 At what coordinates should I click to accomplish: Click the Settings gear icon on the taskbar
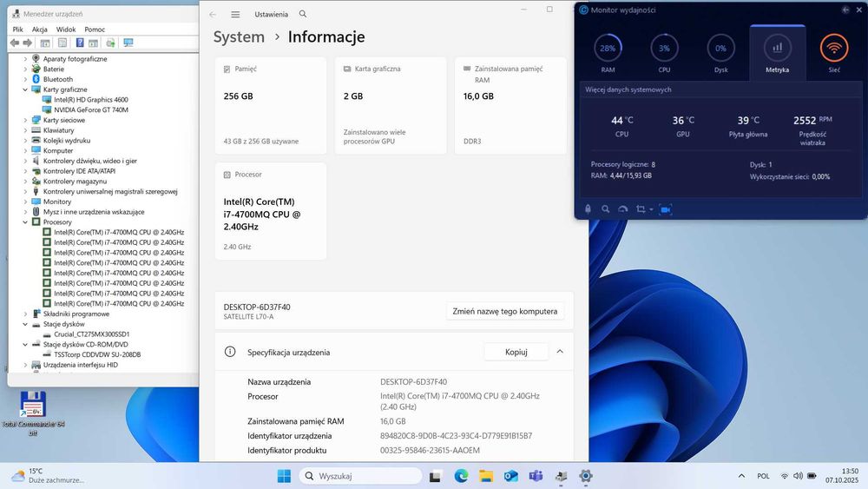586,476
